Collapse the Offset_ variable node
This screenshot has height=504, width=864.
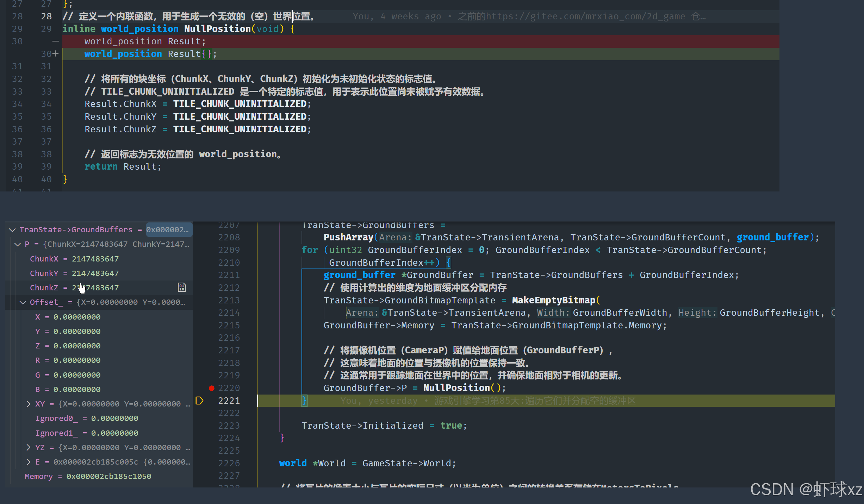(x=23, y=302)
